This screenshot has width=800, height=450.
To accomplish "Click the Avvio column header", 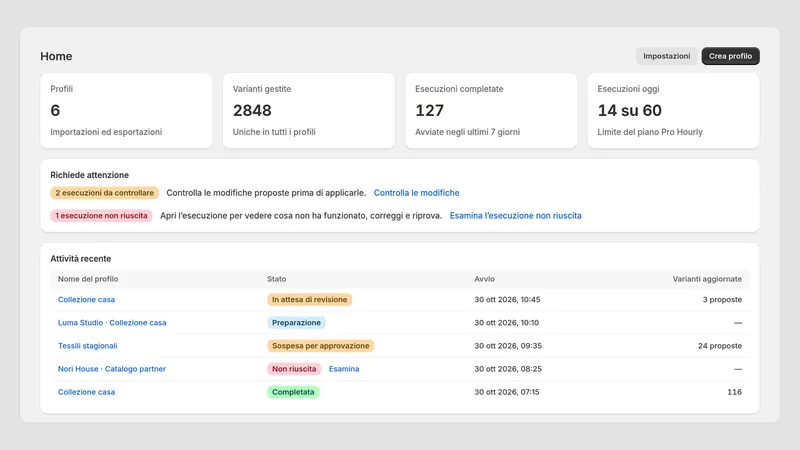I will pos(484,279).
